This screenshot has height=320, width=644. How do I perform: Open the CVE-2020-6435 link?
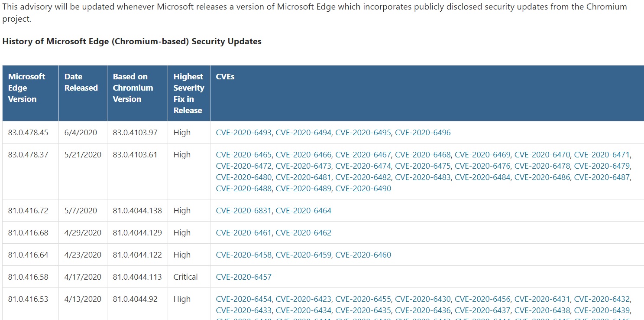363,310
